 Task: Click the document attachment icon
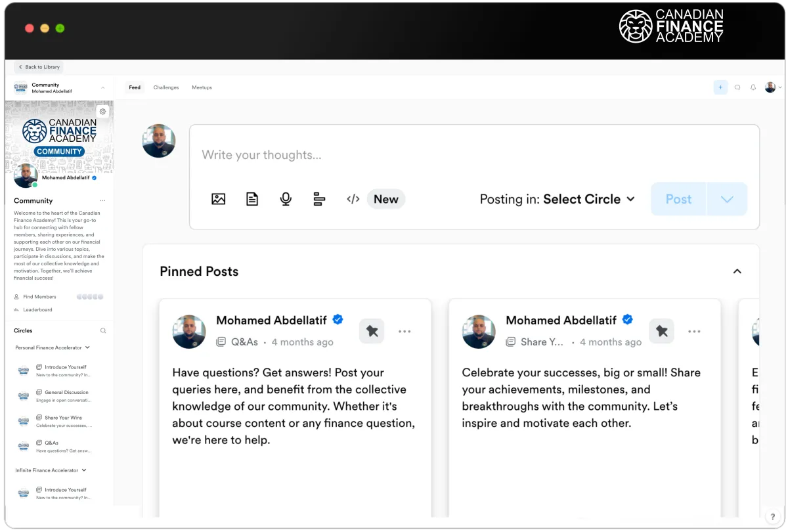pos(252,199)
